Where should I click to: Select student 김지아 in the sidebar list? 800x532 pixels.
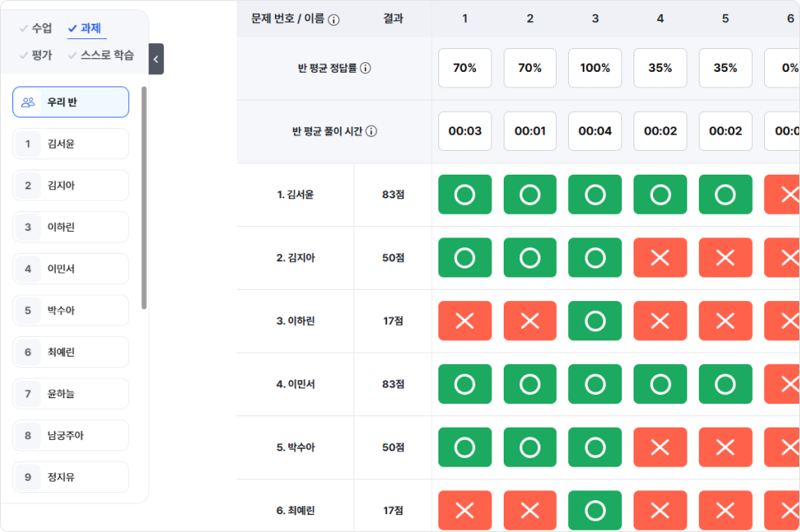click(70, 186)
